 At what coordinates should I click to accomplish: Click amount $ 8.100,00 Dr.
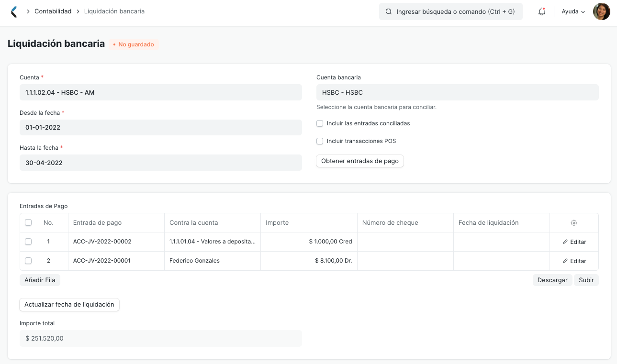pos(309,261)
